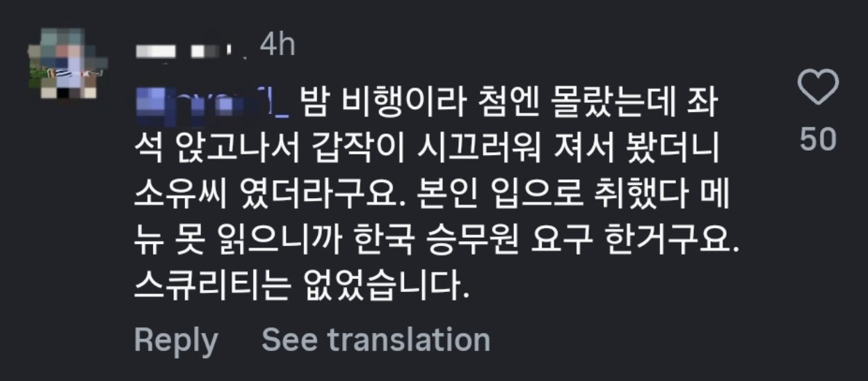
Task: Reply to this comment
Action: click(x=175, y=340)
